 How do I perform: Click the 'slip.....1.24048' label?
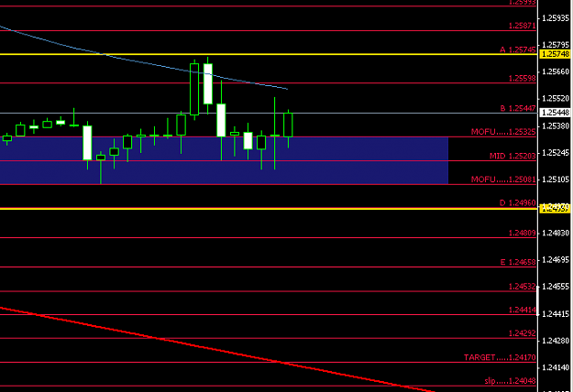[x=510, y=381]
